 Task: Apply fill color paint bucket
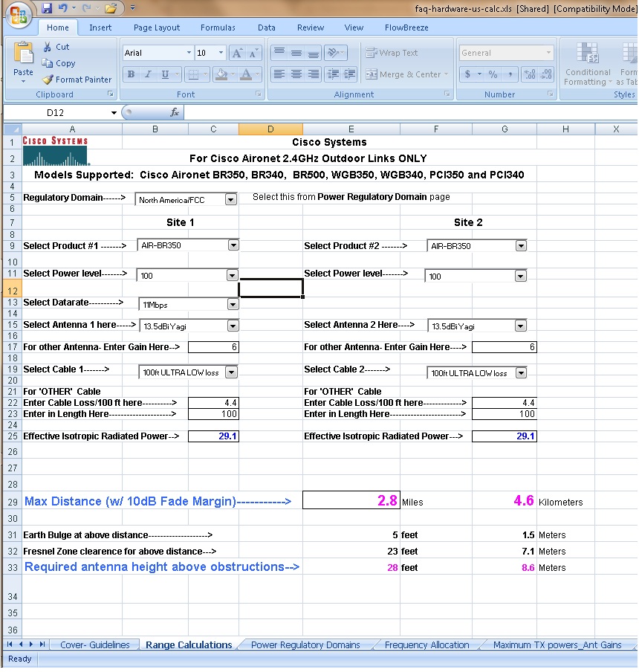click(x=221, y=74)
